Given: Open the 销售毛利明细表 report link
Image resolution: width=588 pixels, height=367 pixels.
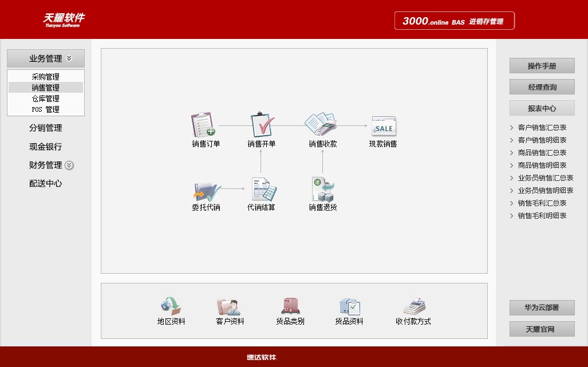Looking at the screenshot, I should [x=542, y=215].
